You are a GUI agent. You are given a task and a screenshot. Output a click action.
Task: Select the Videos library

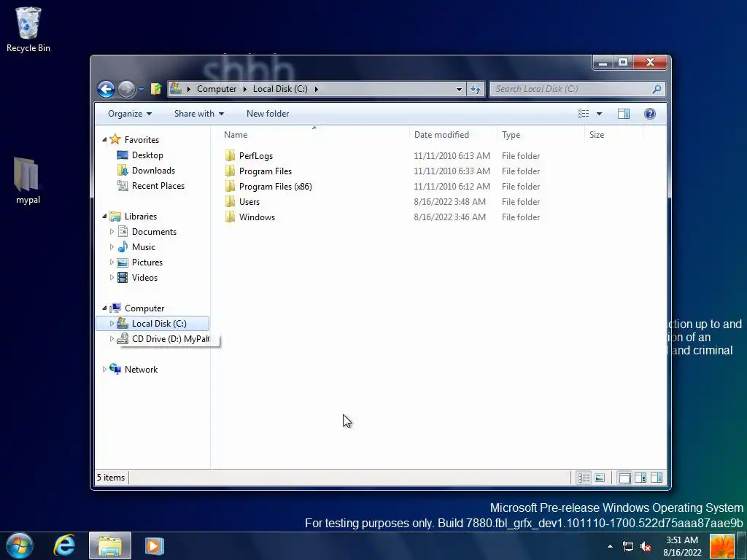(144, 278)
